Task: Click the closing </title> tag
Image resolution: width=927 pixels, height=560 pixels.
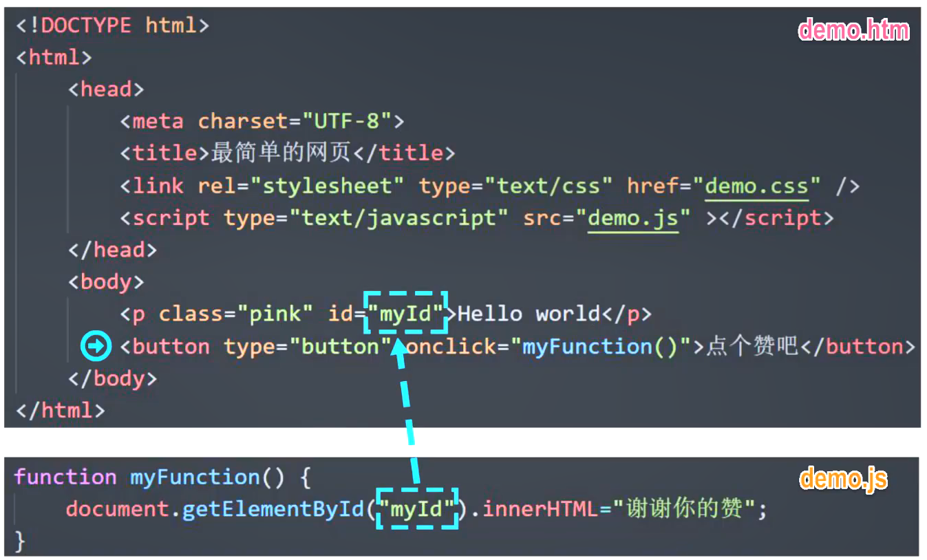Action: click(x=404, y=153)
